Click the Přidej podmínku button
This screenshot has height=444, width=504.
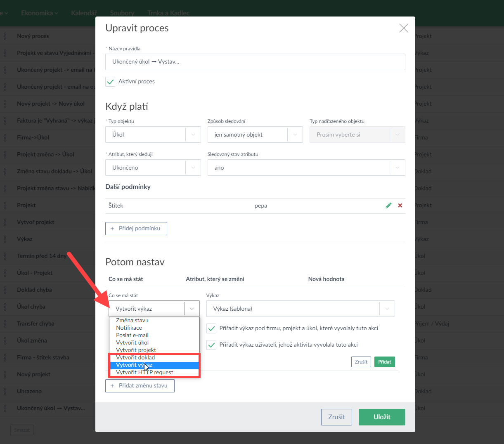point(136,229)
